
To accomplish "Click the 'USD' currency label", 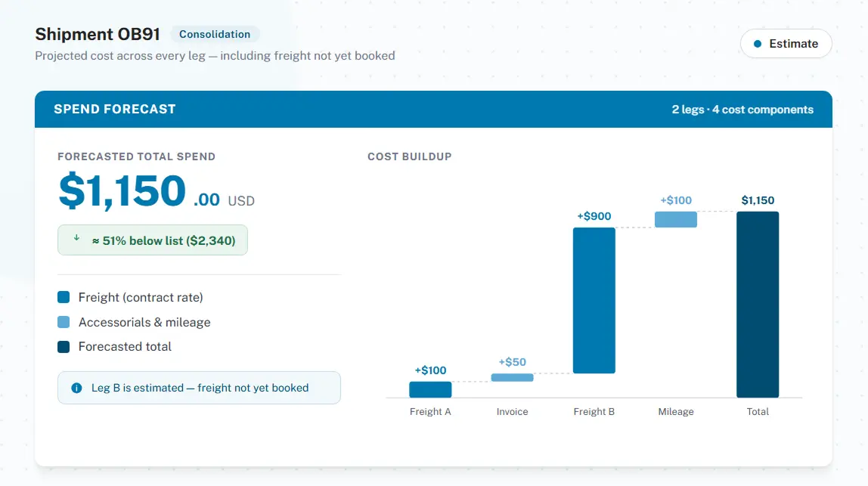I will click(x=241, y=201).
